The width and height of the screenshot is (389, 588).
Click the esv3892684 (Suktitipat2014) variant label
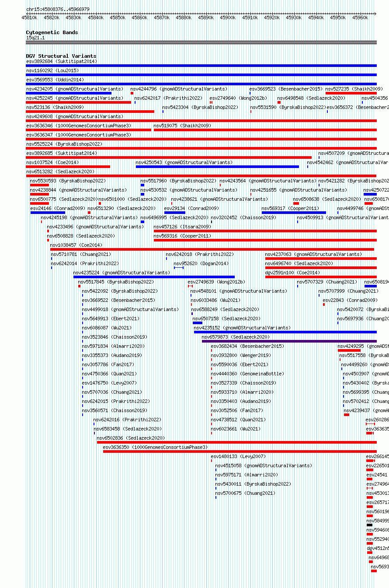pyautogui.click(x=62, y=61)
